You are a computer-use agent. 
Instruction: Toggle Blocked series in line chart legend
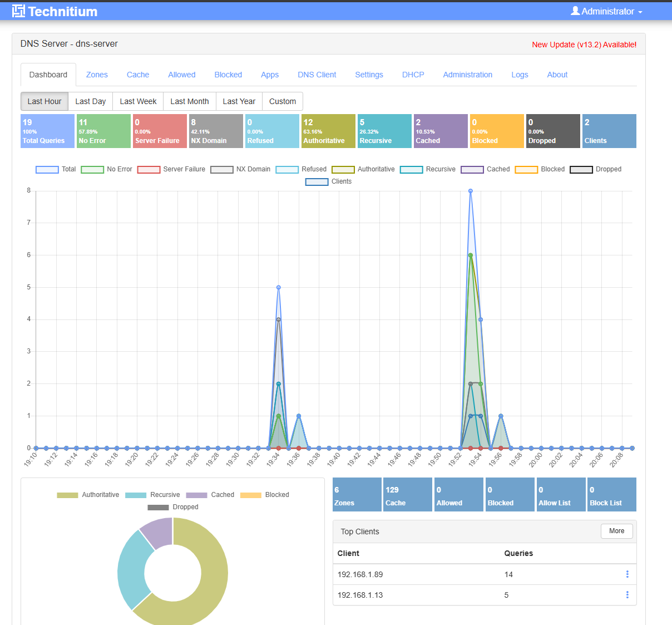point(540,169)
